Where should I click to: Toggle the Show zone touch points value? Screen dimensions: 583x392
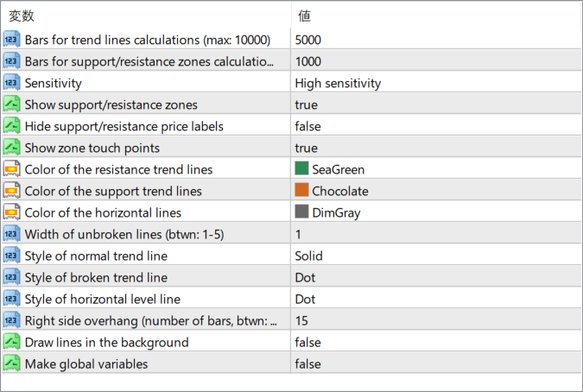pos(306,148)
